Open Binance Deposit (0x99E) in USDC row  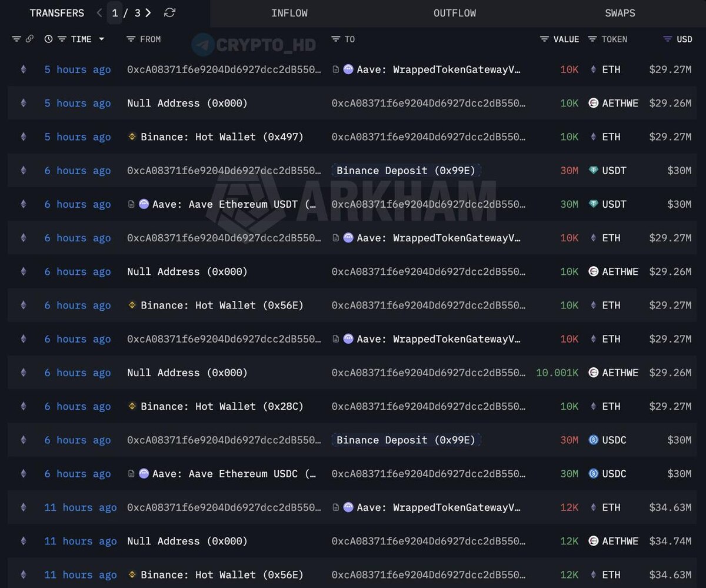pyautogui.click(x=406, y=440)
